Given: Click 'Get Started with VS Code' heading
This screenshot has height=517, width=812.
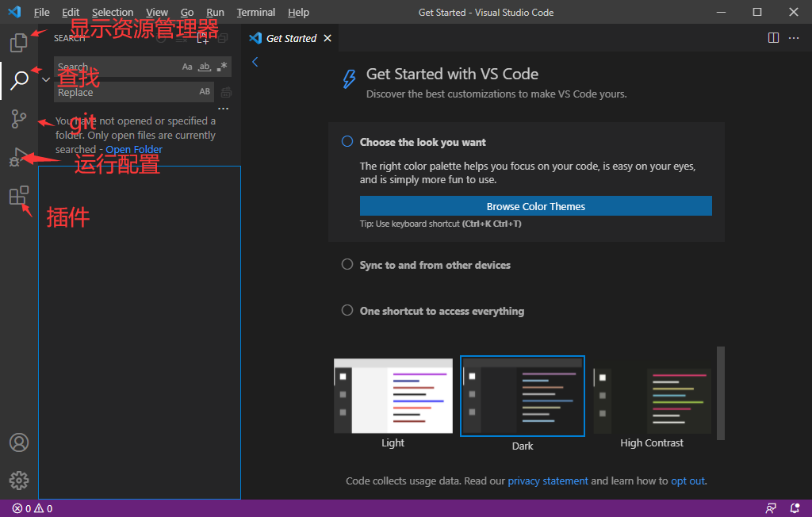Looking at the screenshot, I should [452, 74].
